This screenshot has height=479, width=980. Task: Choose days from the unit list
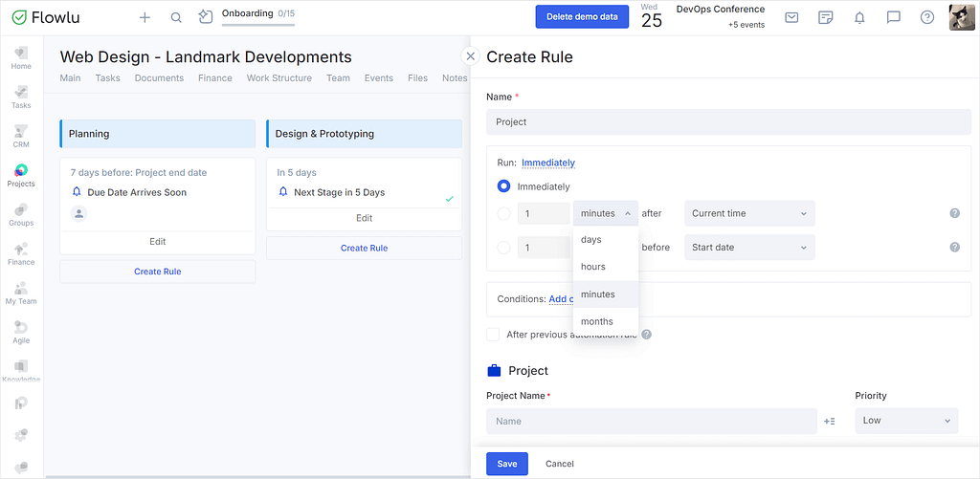[x=606, y=239]
